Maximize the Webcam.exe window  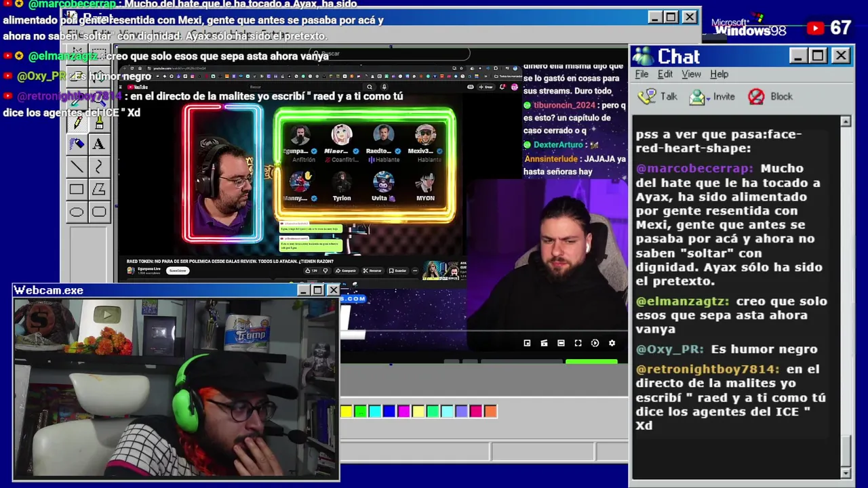click(318, 290)
